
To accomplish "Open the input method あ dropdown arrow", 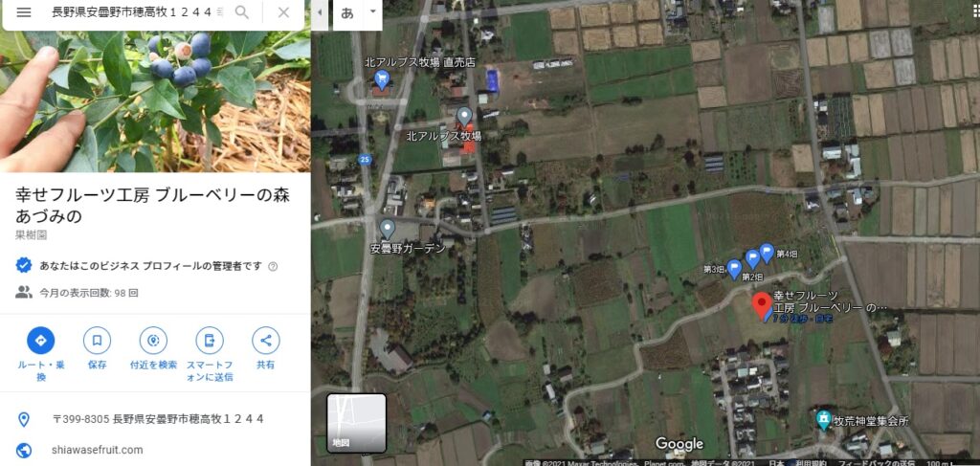I will pos(373,11).
